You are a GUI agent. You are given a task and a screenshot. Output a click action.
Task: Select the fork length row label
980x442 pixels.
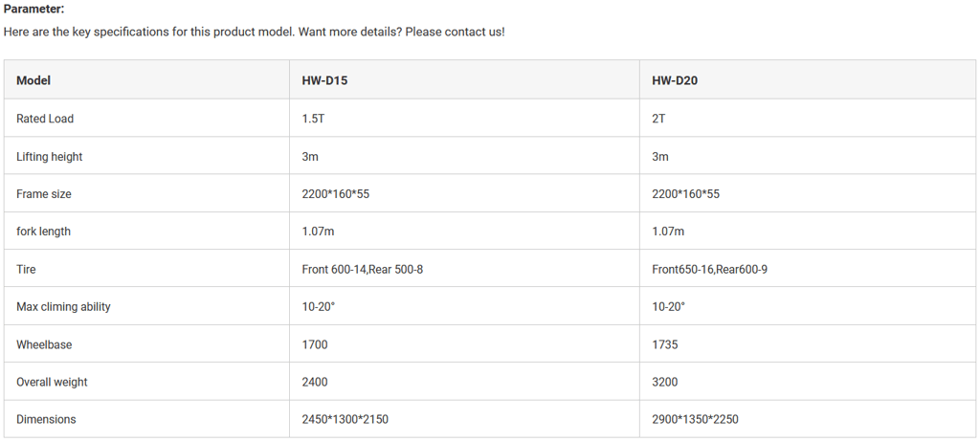pos(43,232)
